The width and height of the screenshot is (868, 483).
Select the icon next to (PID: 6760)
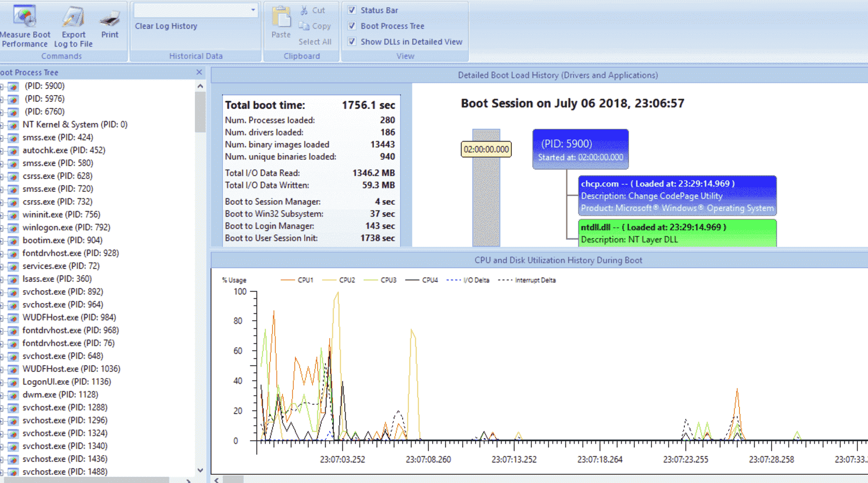(13, 112)
